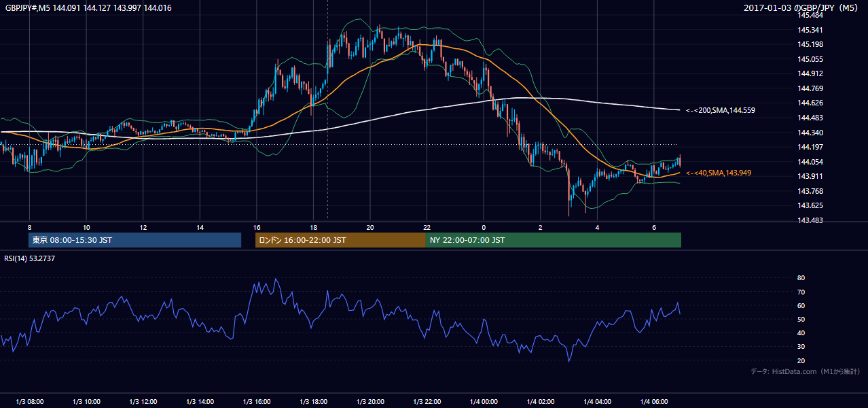Click the RSI 80 level label

click(801, 278)
